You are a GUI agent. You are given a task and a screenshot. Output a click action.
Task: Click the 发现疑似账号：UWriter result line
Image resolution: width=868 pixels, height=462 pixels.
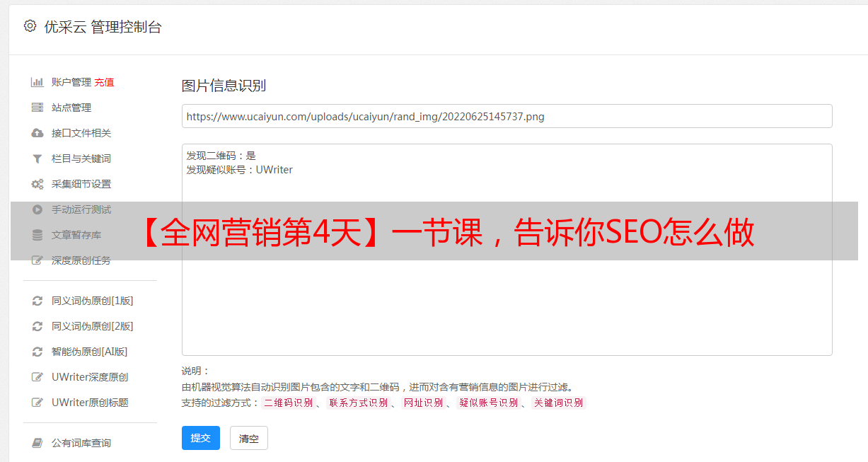239,170
